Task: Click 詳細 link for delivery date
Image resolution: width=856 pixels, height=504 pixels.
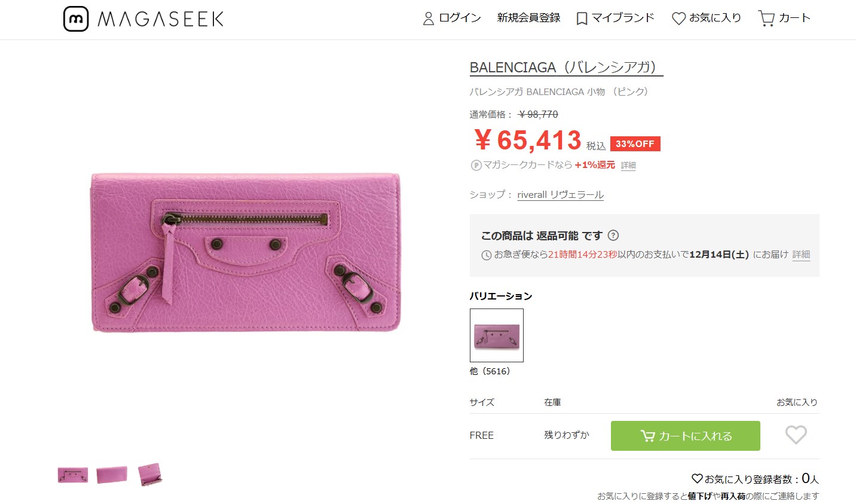Action: tap(801, 255)
